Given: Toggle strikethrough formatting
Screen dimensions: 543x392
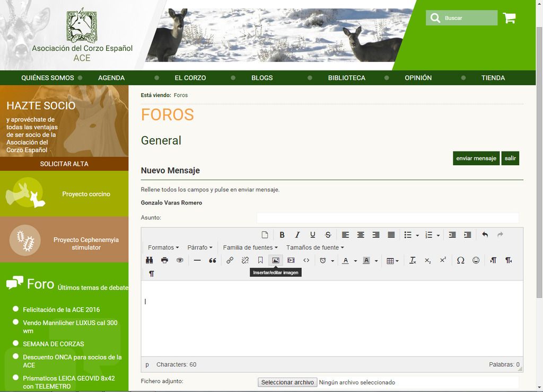Looking at the screenshot, I should click(x=328, y=235).
